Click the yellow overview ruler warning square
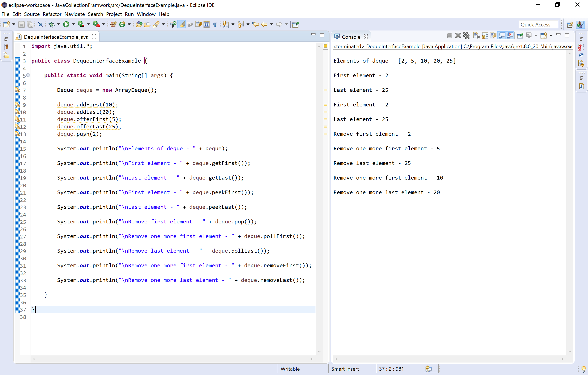The width and height of the screenshot is (588, 375). click(x=325, y=46)
